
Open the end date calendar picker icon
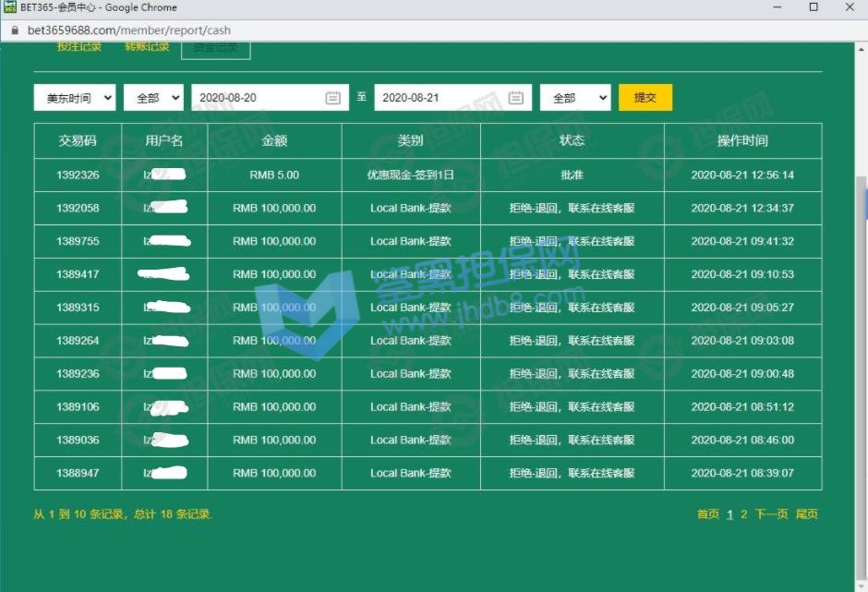[x=516, y=98]
